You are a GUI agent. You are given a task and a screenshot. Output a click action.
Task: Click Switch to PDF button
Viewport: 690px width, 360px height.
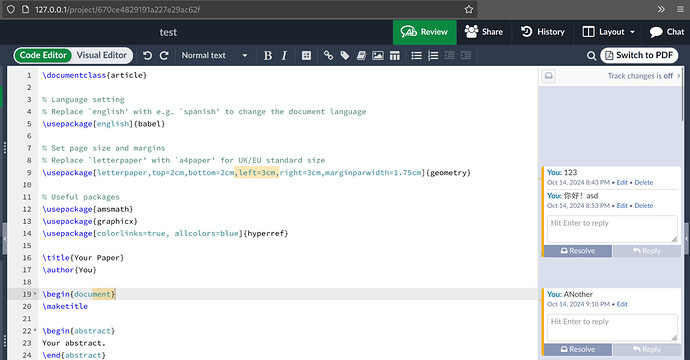pos(639,55)
